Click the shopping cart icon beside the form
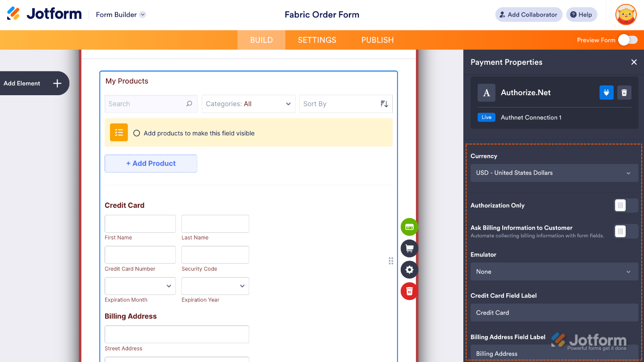 [409, 248]
